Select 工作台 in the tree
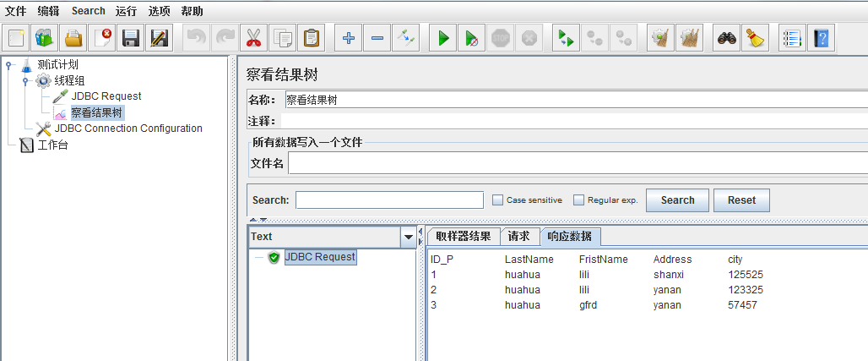This screenshot has width=868, height=361. [52, 145]
